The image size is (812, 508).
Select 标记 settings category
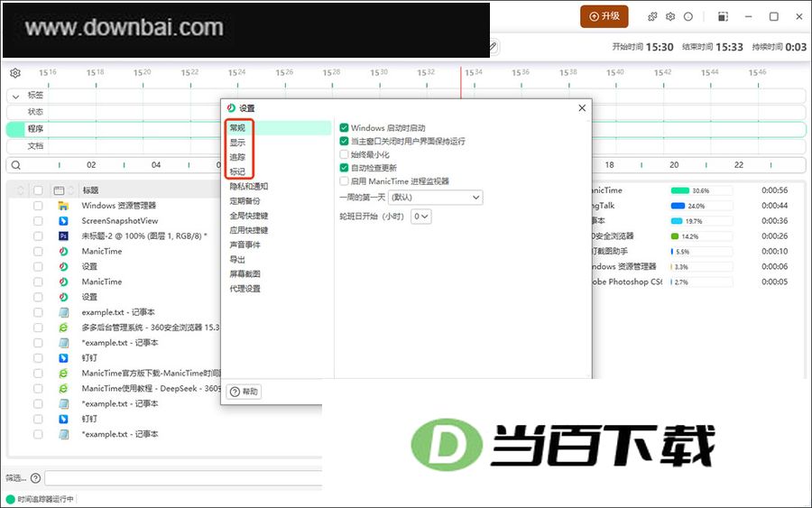click(x=237, y=171)
